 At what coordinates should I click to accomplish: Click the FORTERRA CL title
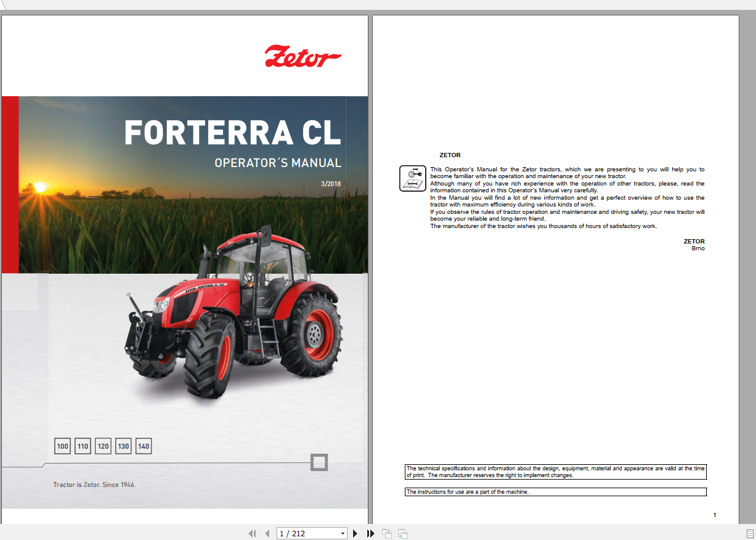tap(232, 133)
